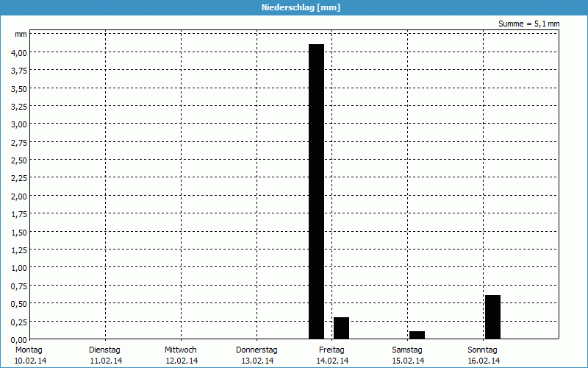Click the Donnerstag 13.02.14 axis label
Screen dimensions: 588x368
pyautogui.click(x=257, y=355)
